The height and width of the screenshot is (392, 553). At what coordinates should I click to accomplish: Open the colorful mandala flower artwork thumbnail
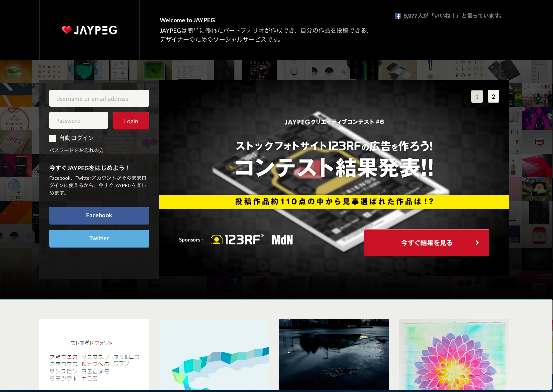click(x=454, y=355)
